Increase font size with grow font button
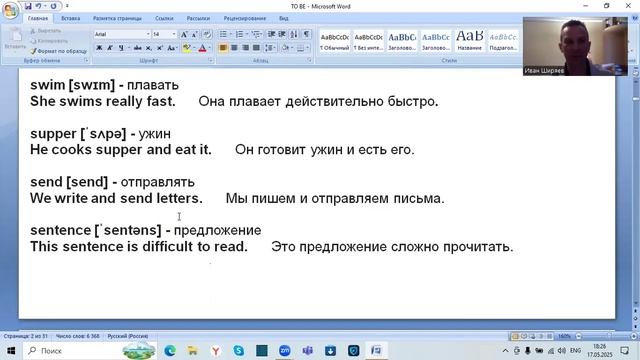This screenshot has height=360, width=640. click(x=184, y=34)
